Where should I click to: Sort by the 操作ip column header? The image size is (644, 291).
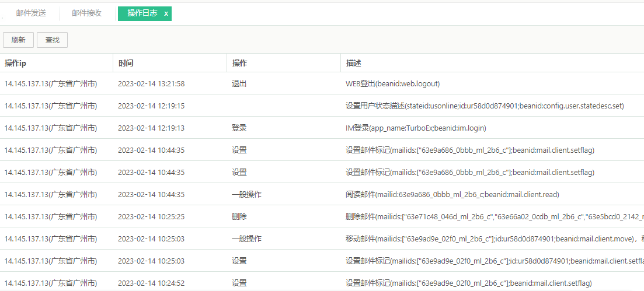coord(19,63)
